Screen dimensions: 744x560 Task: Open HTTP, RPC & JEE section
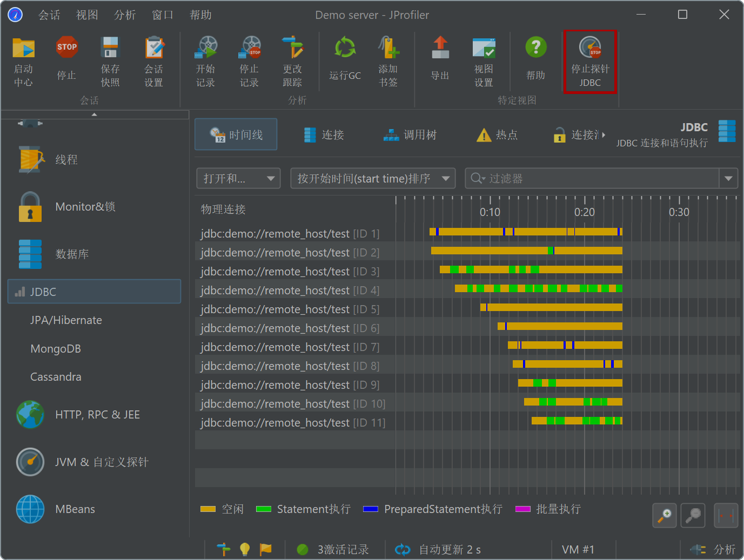coord(78,415)
